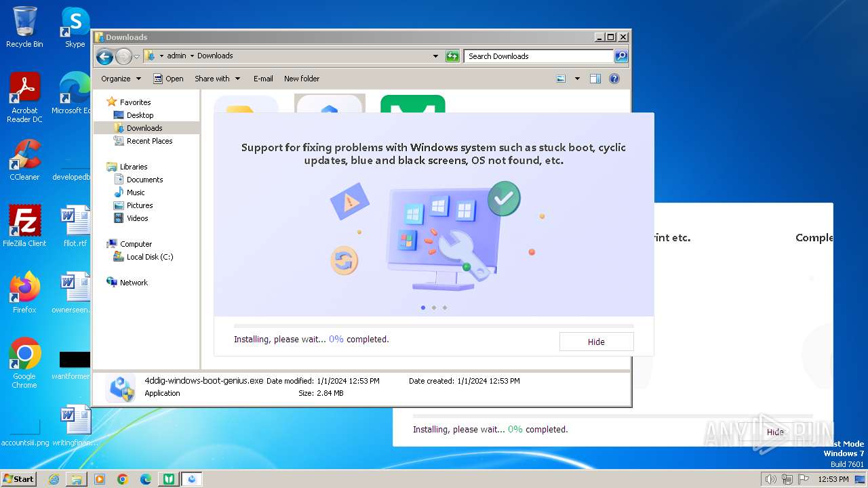This screenshot has width=868, height=488.
Task: Click Hide in the front installer
Action: [x=596, y=342]
